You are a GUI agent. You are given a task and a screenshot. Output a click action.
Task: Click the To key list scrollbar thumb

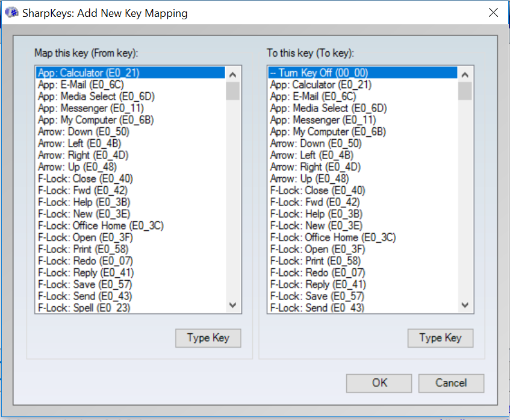465,91
